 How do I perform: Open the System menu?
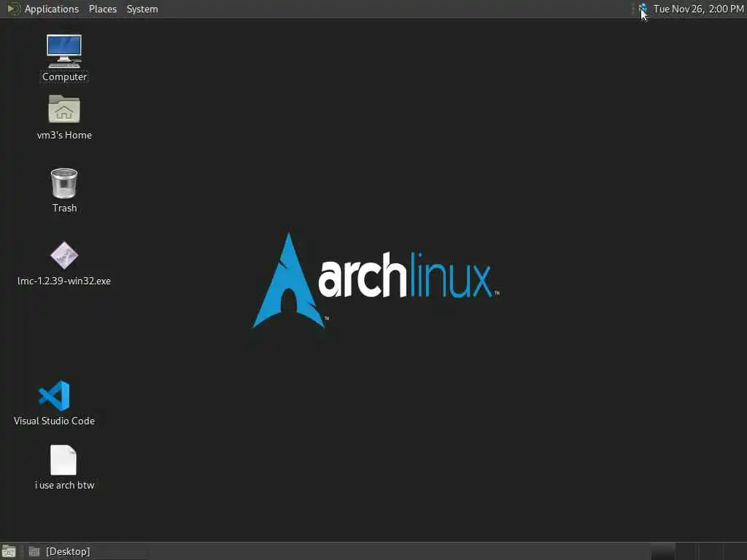tap(142, 9)
